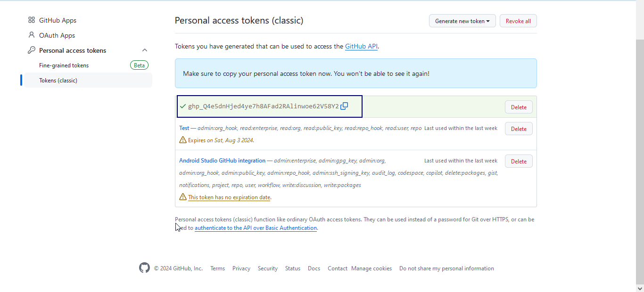Copy the new token with clipboard icon

344,106
